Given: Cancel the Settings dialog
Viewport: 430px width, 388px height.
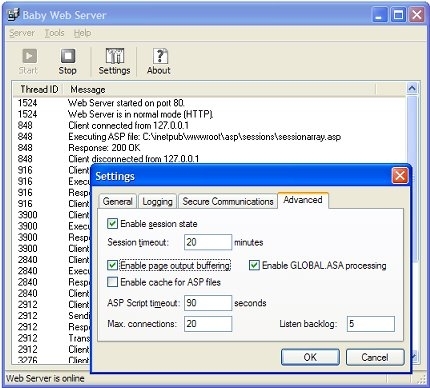Looking at the screenshot, I should coord(375,357).
